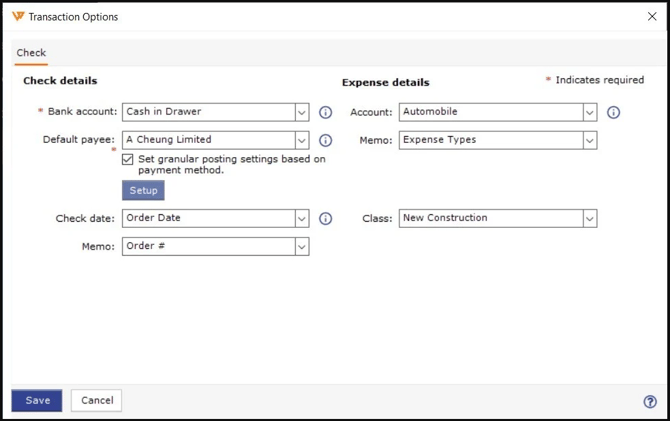Expand the Class dropdown with New Construction

(x=589, y=218)
